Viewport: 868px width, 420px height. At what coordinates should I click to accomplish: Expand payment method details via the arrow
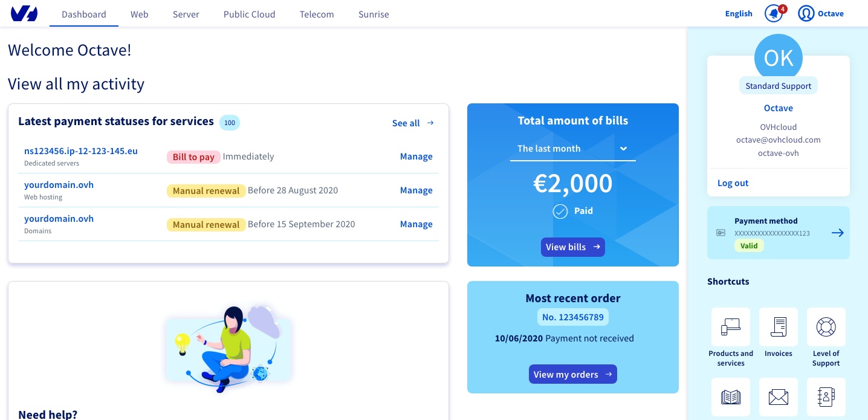pyautogui.click(x=838, y=233)
